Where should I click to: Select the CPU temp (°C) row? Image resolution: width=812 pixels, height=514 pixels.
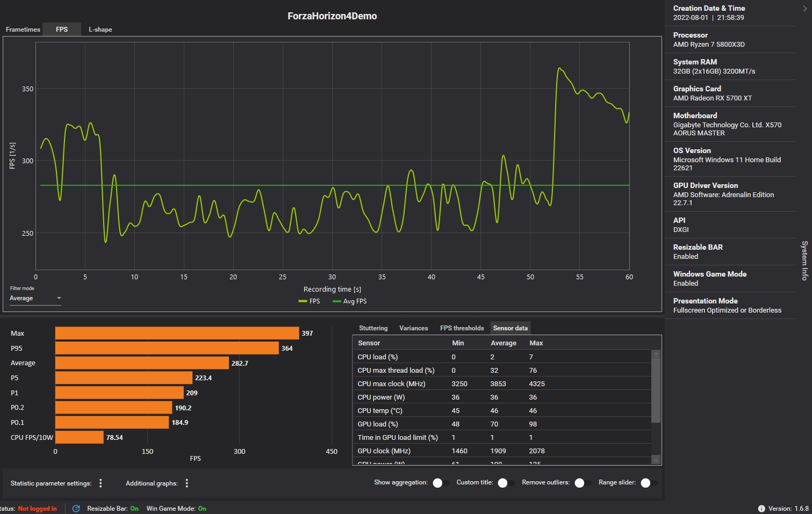[502, 410]
